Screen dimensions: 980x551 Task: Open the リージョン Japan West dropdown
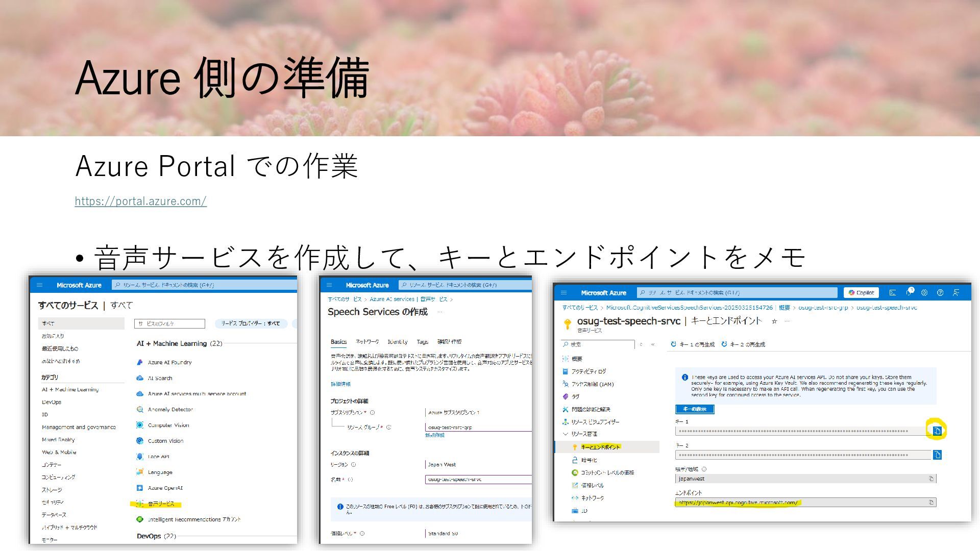[478, 465]
